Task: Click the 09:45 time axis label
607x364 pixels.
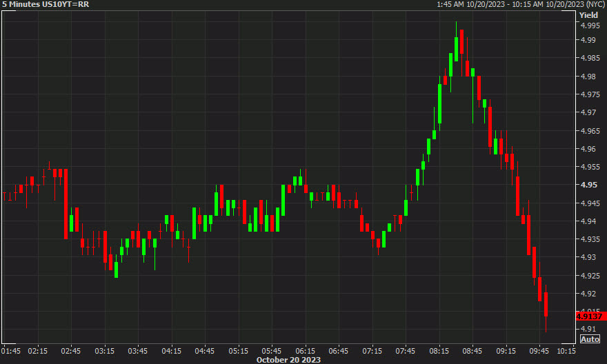Action: pos(539,351)
